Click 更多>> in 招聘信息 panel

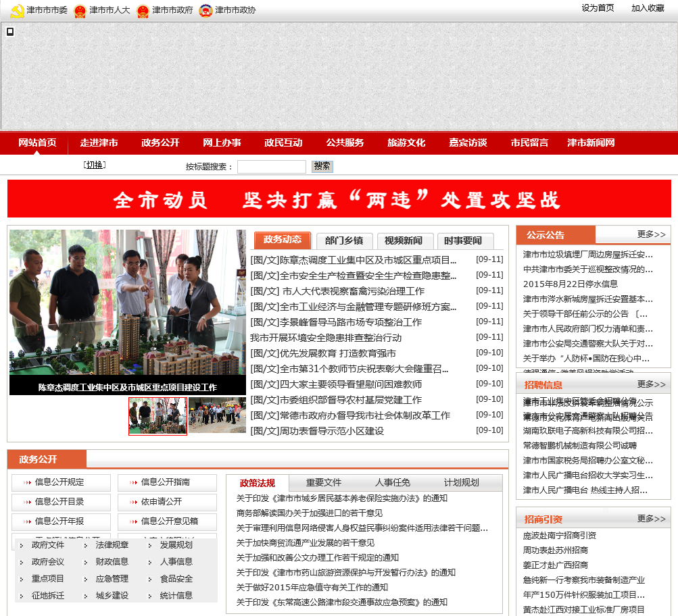(x=651, y=384)
